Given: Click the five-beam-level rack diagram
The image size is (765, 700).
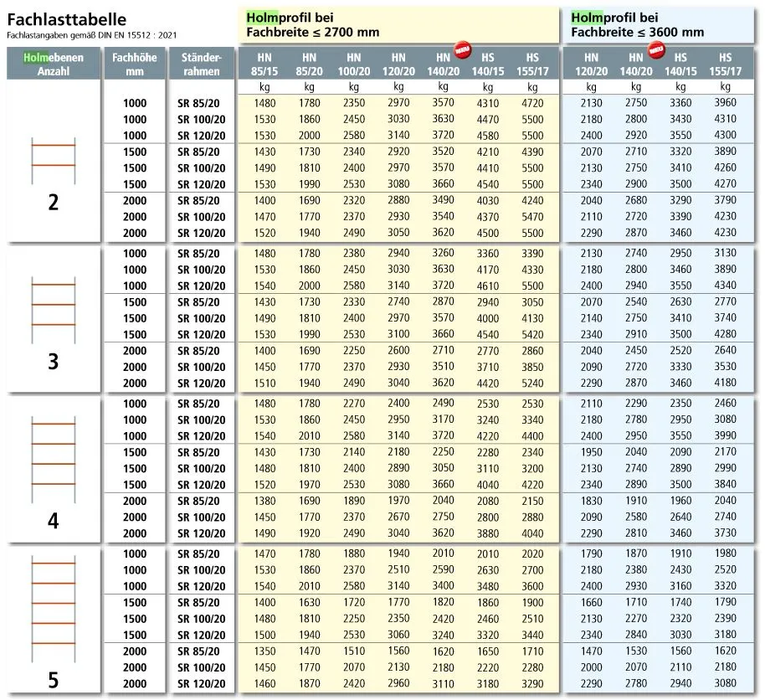Looking at the screenshot, I should (x=54, y=609).
